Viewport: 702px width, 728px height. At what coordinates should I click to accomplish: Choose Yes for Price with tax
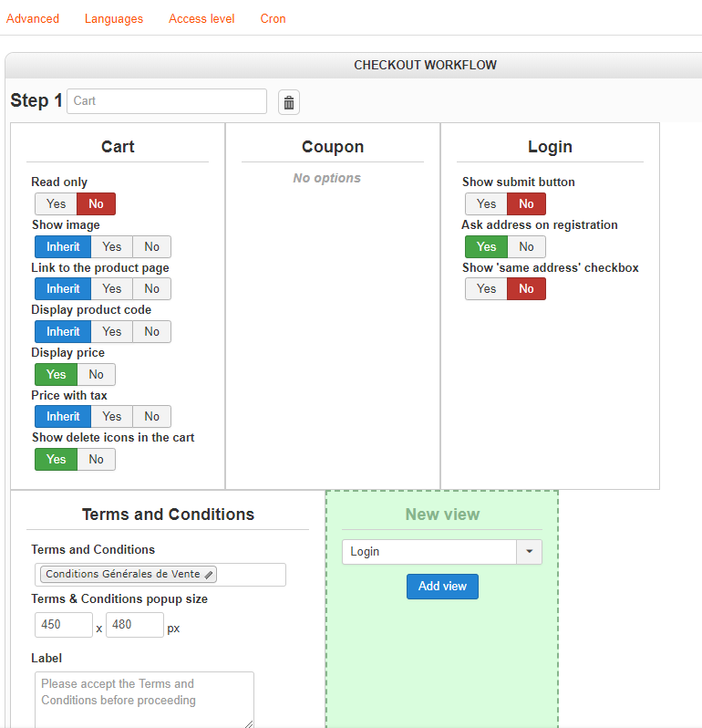click(x=112, y=417)
